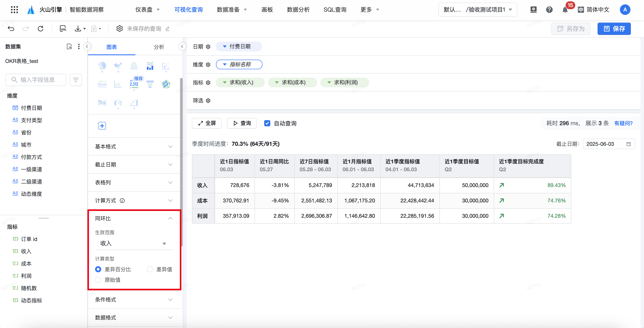Select the sankey flow chart type
The height and width of the screenshot is (328, 644).
(x=102, y=103)
